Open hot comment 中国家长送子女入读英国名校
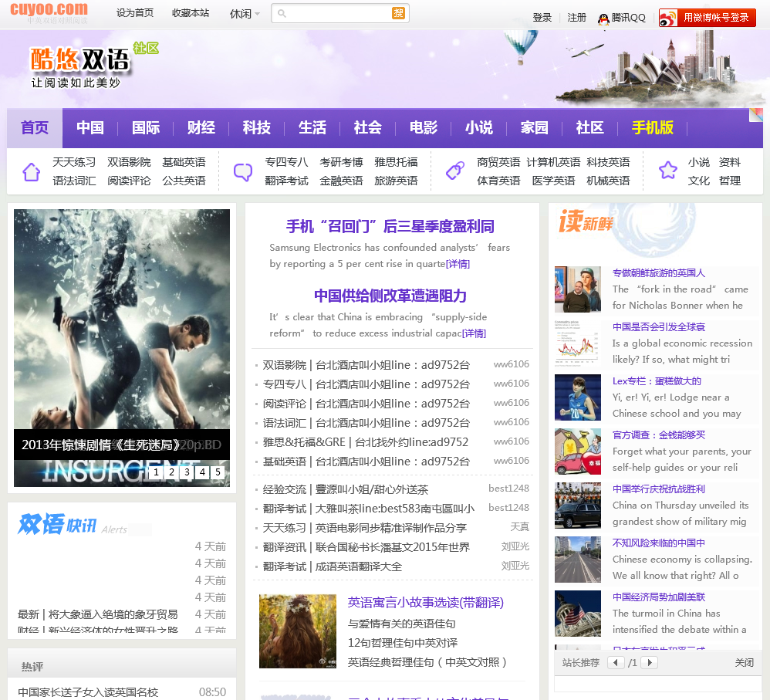Image resolution: width=770 pixels, height=700 pixels. coord(88,692)
